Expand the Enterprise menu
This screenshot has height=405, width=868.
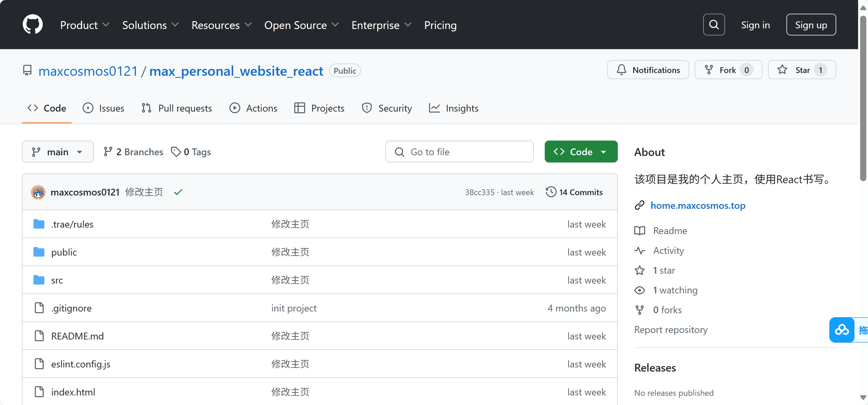pyautogui.click(x=381, y=25)
